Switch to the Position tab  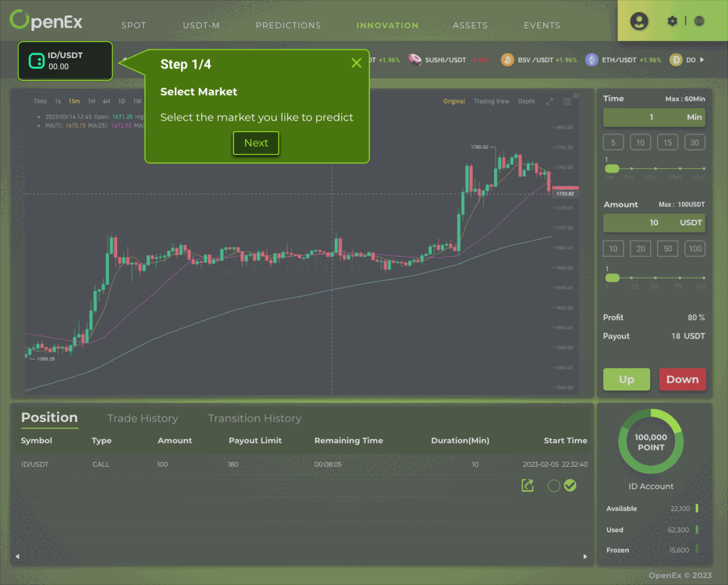tap(49, 418)
